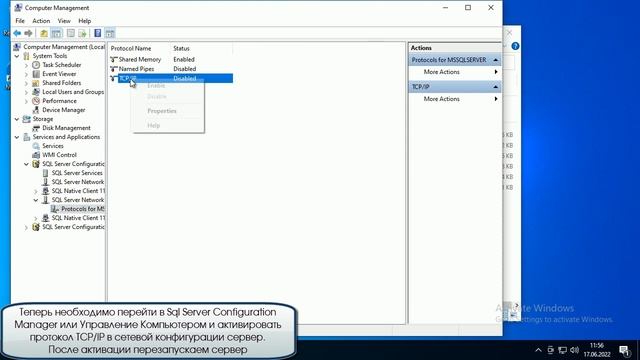
Task: Select WMI Control in the tree
Action: click(x=59, y=155)
